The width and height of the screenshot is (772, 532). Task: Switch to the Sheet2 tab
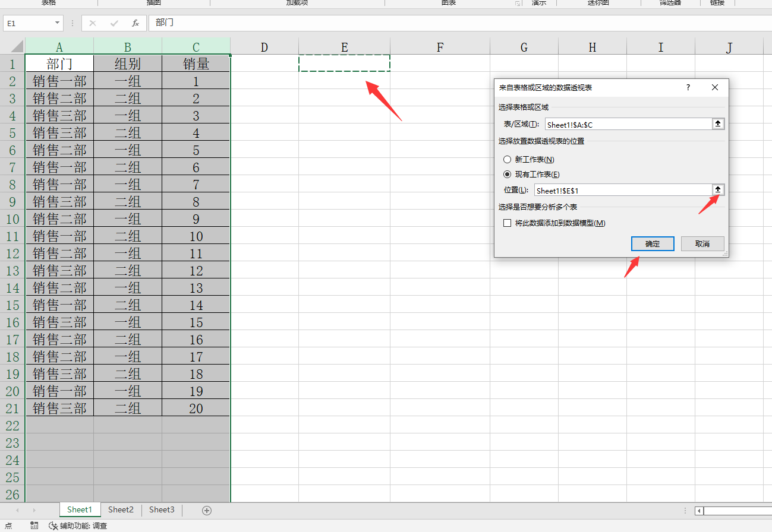[121, 510]
